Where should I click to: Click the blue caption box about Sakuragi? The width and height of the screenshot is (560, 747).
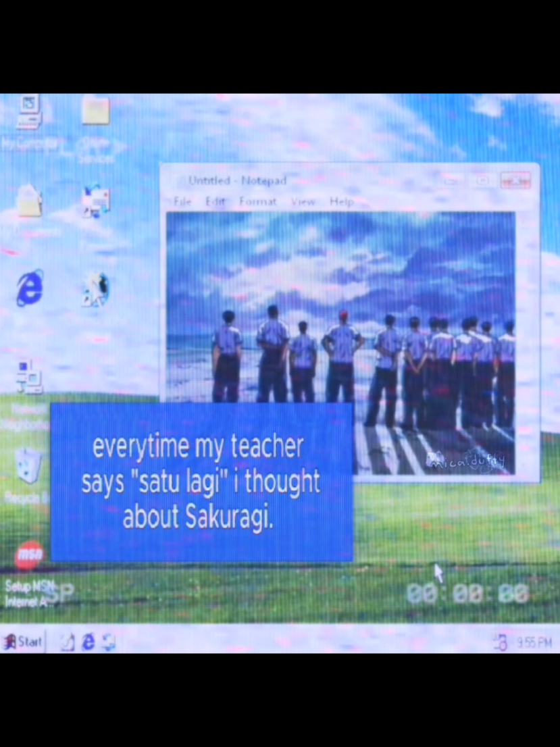(x=202, y=482)
